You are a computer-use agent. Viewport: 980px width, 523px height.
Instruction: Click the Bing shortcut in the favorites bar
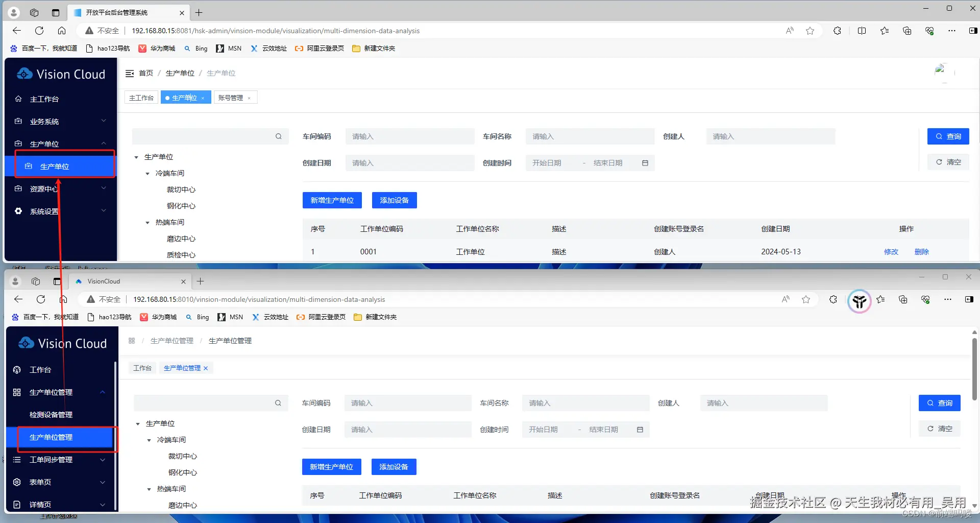(x=195, y=48)
